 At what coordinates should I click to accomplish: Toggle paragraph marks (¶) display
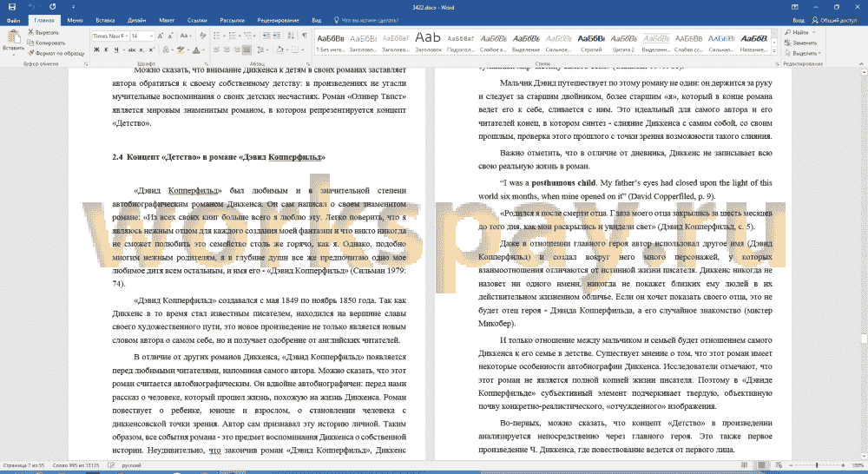(x=305, y=36)
